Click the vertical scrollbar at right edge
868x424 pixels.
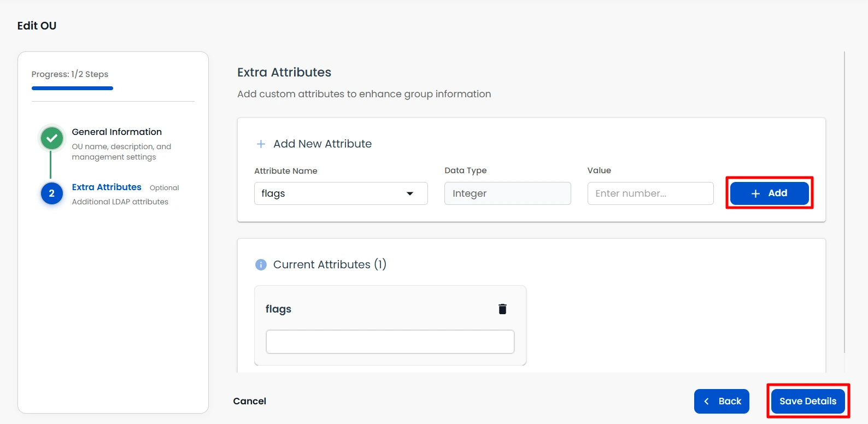pos(844,202)
